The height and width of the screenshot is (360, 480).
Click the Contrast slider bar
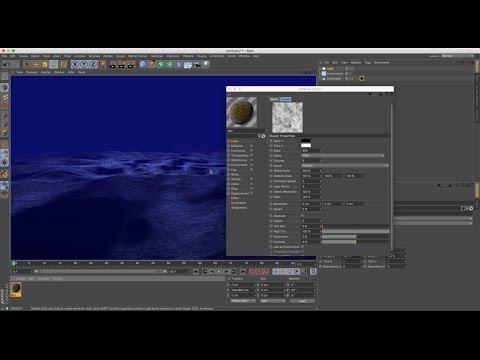tap(355, 242)
